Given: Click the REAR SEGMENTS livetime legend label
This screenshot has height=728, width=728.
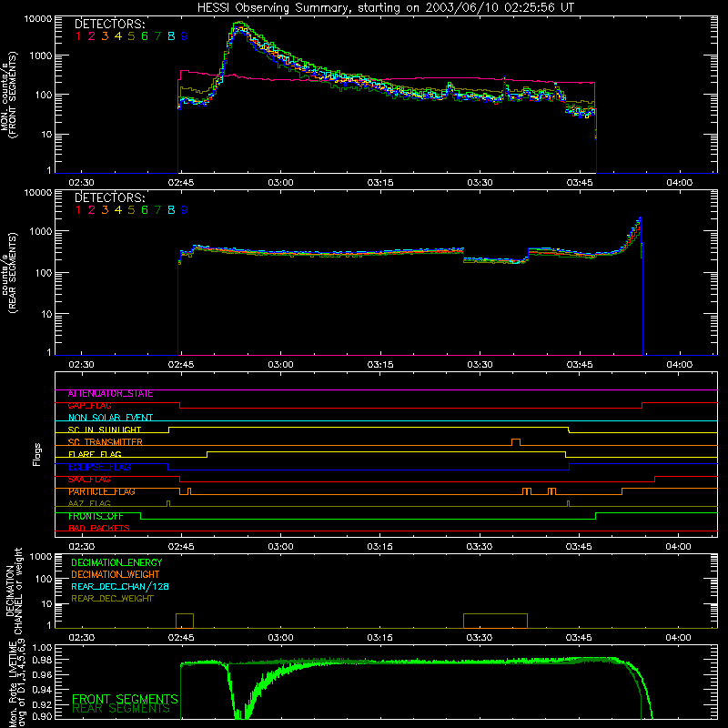Looking at the screenshot, I should 121,709.
